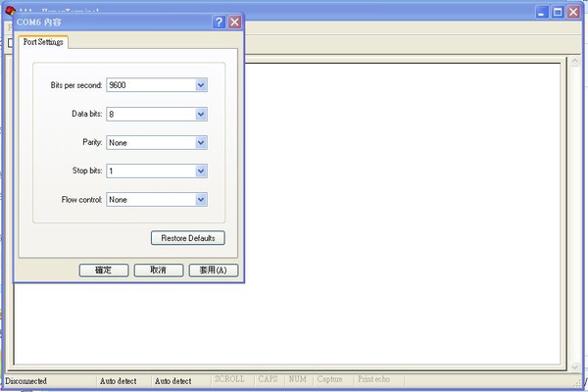Click the scroll down arrow of the terminal scrollbar
The width and height of the screenshot is (588, 392).
[575, 367]
